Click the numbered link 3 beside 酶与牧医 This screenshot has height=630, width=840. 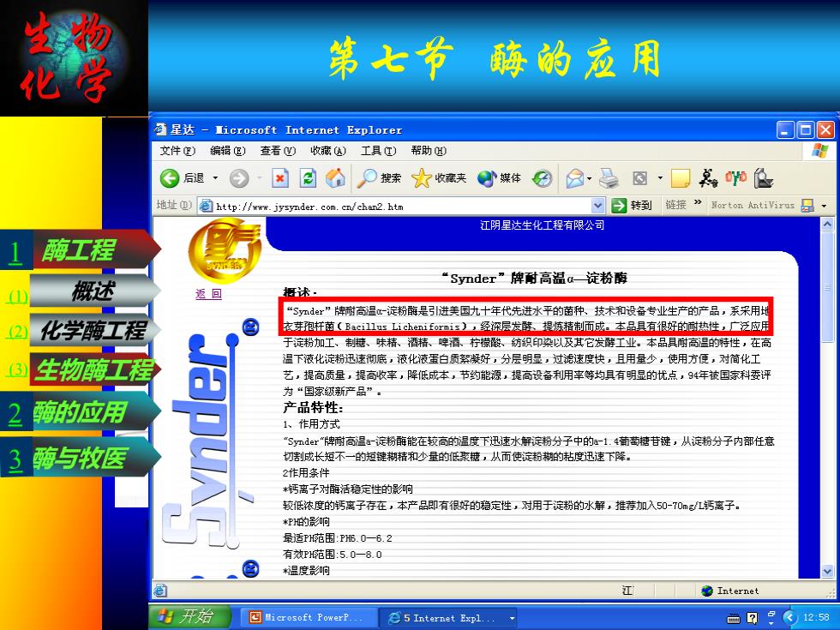pos(15,459)
